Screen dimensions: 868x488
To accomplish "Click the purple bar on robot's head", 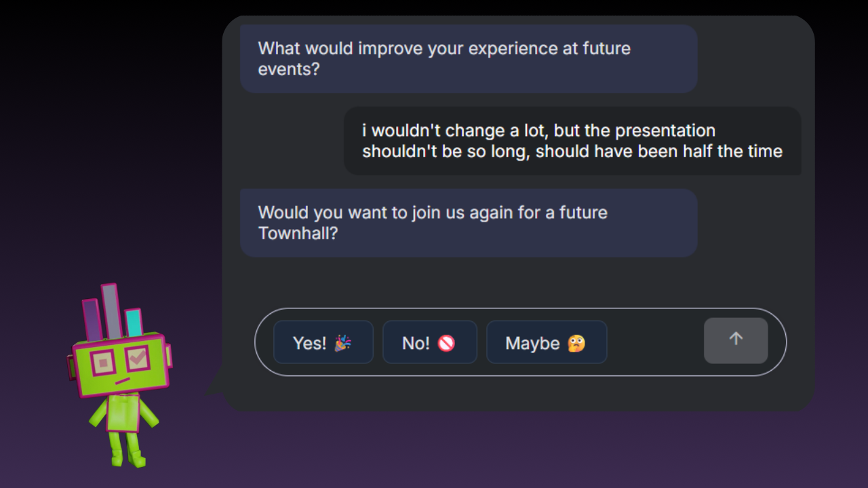I will tap(91, 320).
